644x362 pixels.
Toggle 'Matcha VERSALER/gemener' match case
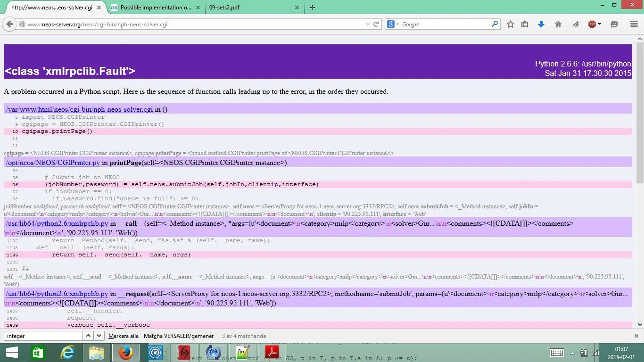(x=180, y=336)
